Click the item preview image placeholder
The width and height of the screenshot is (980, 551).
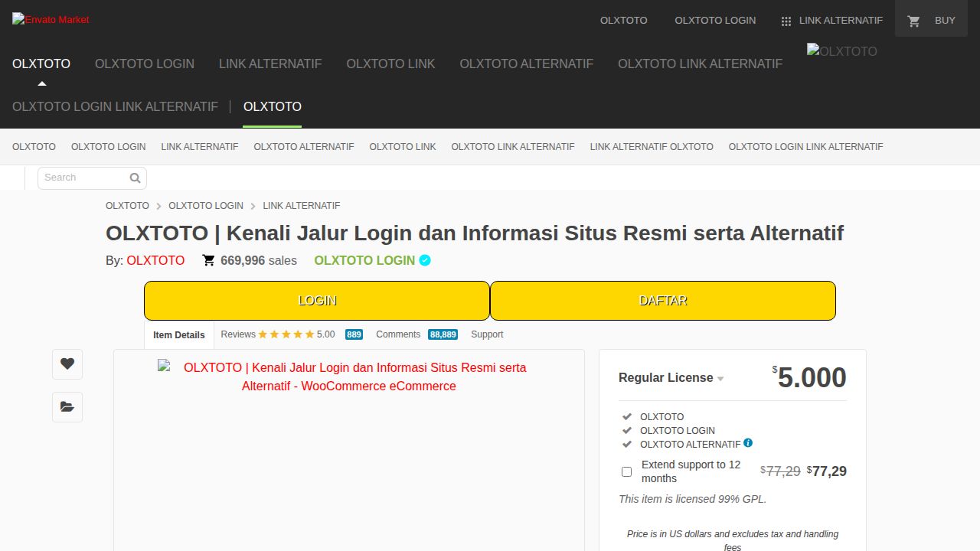click(349, 377)
